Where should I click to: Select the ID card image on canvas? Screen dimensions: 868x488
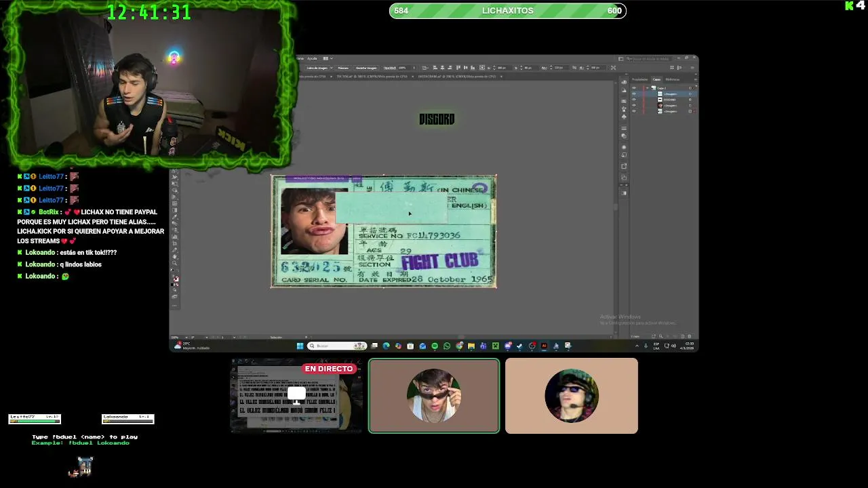384,231
